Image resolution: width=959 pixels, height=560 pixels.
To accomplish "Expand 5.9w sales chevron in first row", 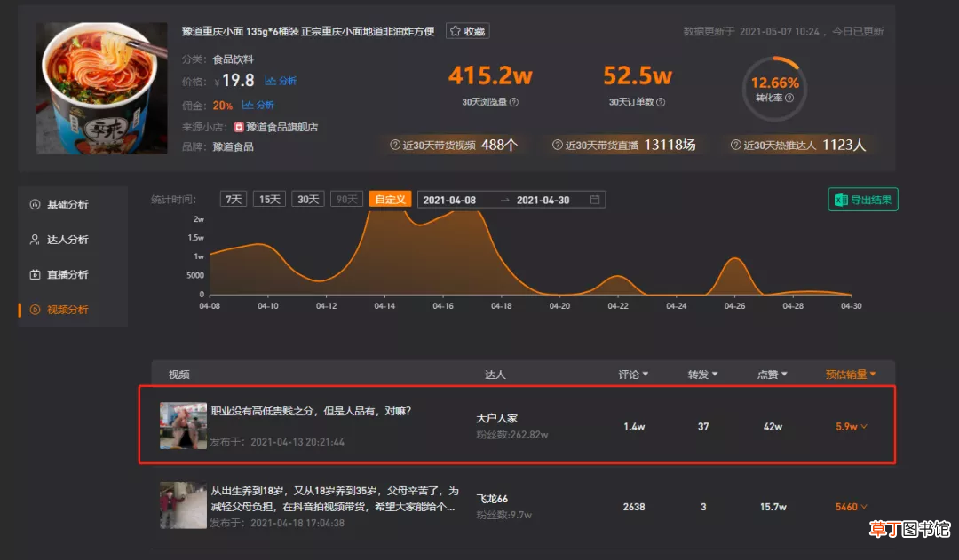I will point(864,427).
